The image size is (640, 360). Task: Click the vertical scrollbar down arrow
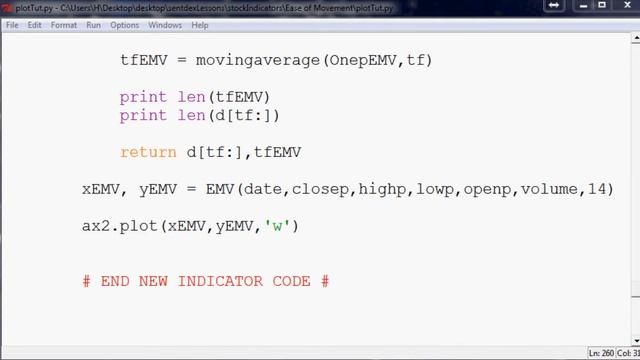pos(636,340)
